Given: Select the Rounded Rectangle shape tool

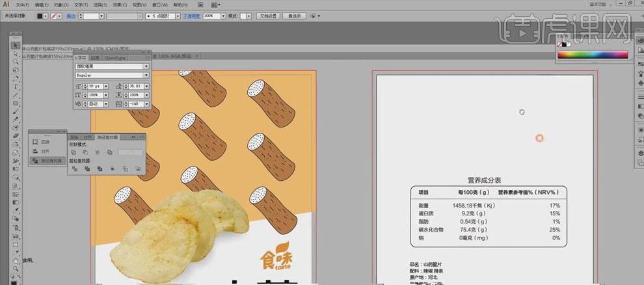Looking at the screenshot, I should click(16, 103).
